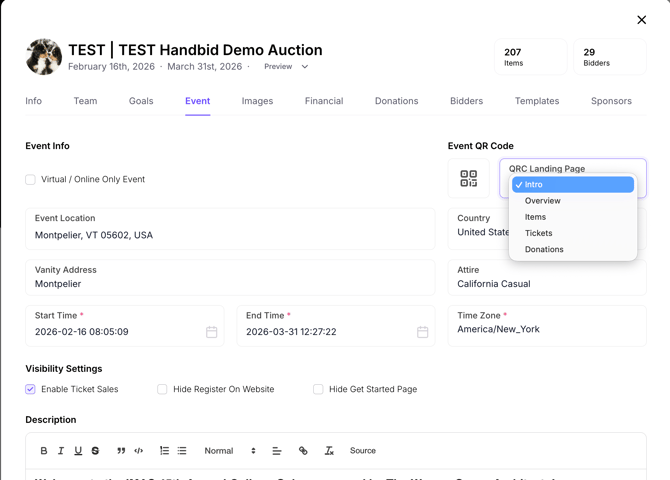
Task: Click the 207 Items stat card
Action: [531, 57]
